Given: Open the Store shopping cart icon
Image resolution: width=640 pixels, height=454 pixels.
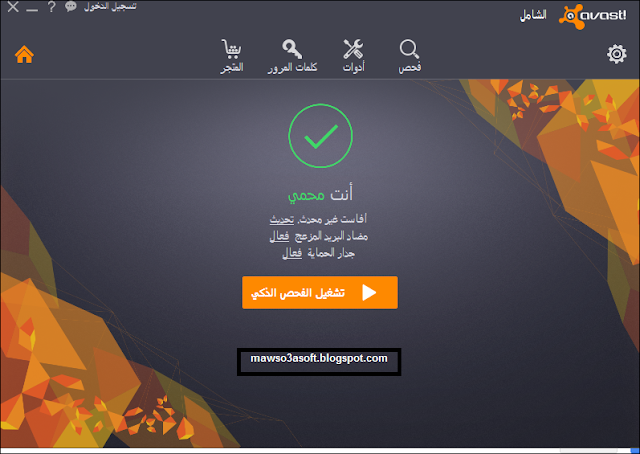Looking at the screenshot, I should coord(231,49).
